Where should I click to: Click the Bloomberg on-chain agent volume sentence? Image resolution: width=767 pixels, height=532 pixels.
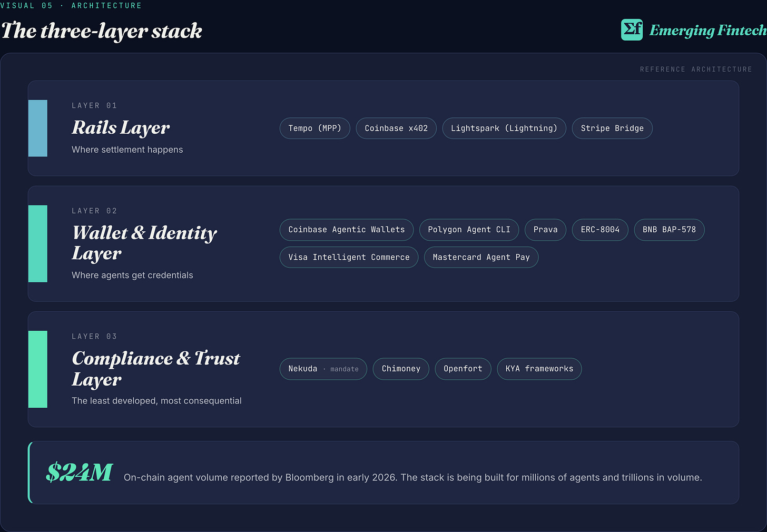[413, 478]
